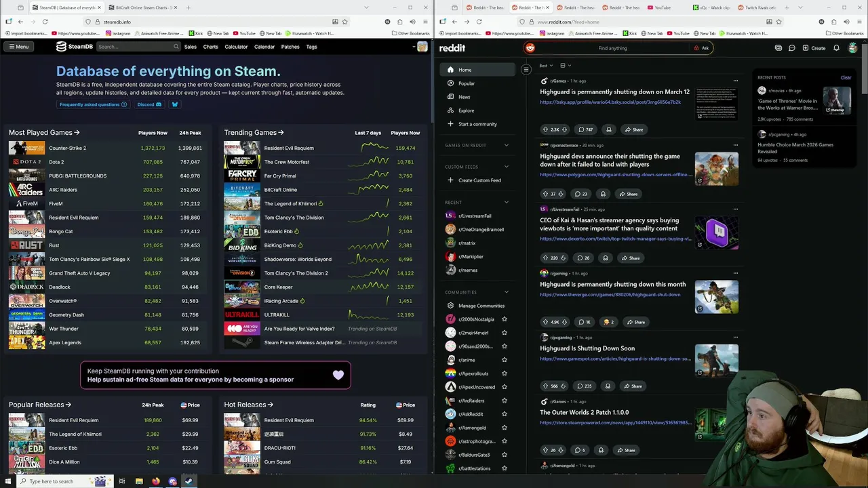This screenshot has height=488, width=868.
Task: Favorite the r/Apexrollouts community star
Action: point(504,373)
